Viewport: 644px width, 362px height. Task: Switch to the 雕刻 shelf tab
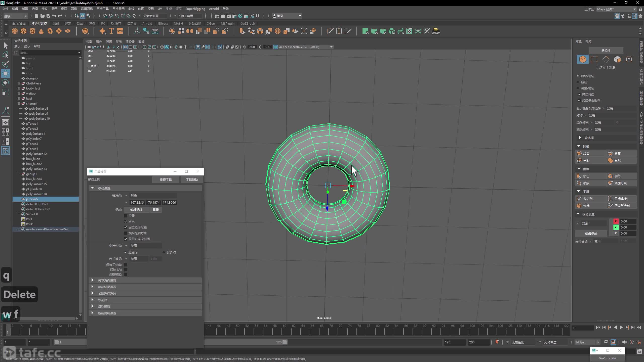click(x=56, y=23)
